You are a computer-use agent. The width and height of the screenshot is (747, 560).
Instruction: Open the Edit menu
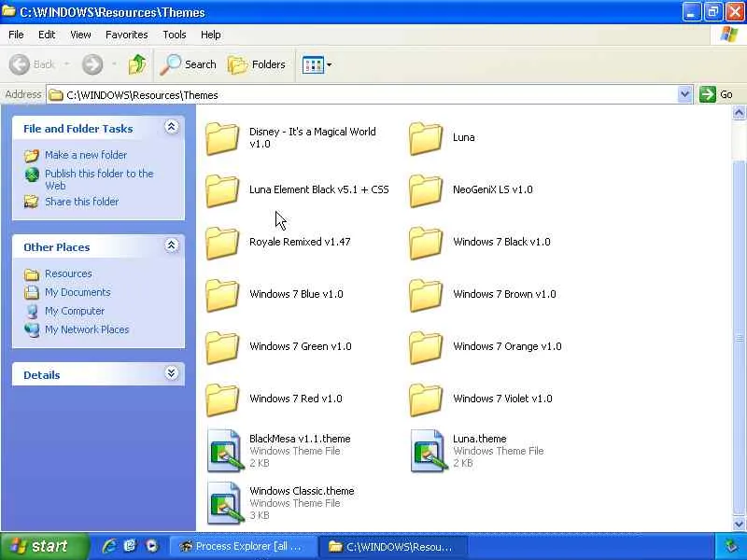click(47, 35)
